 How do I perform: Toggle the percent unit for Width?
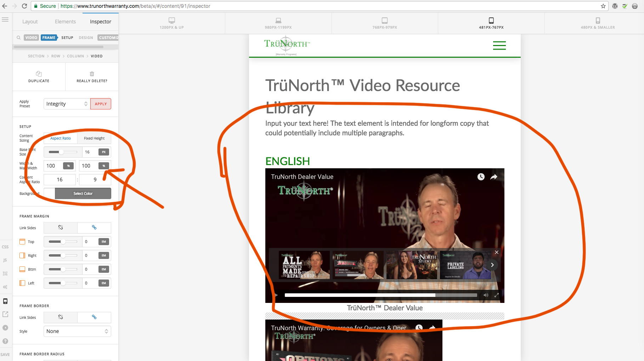pos(68,166)
